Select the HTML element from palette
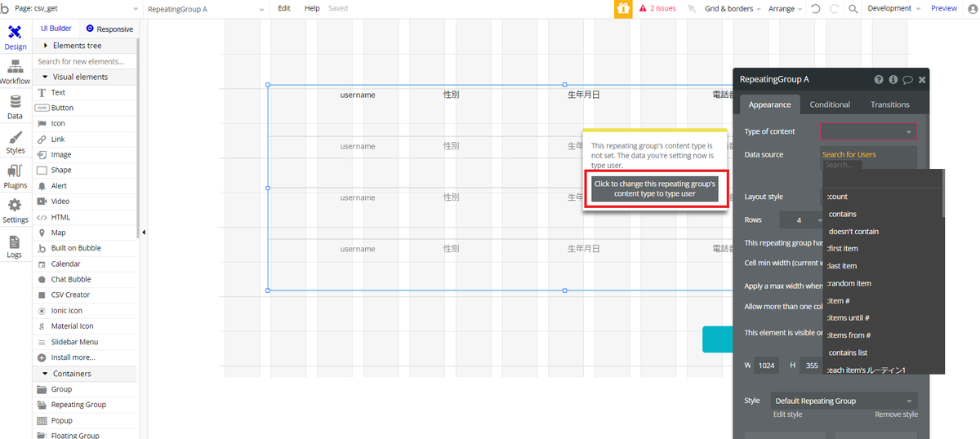The image size is (980, 439). (x=86, y=217)
